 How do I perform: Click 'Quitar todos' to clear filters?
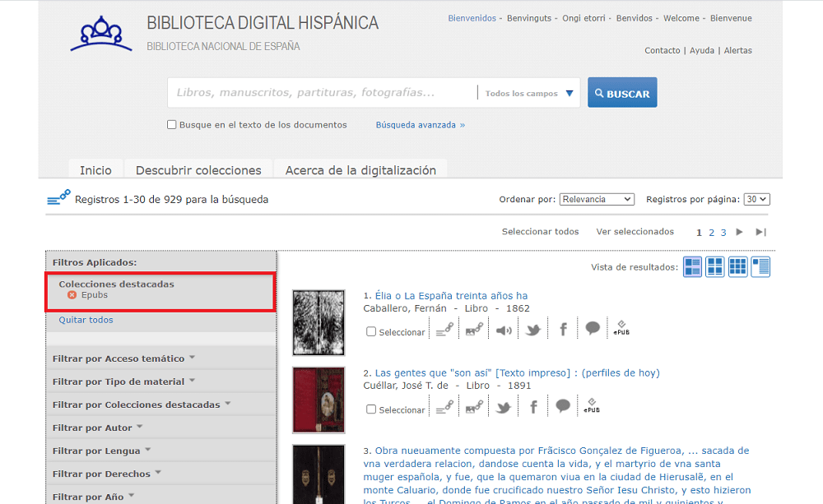click(x=86, y=320)
